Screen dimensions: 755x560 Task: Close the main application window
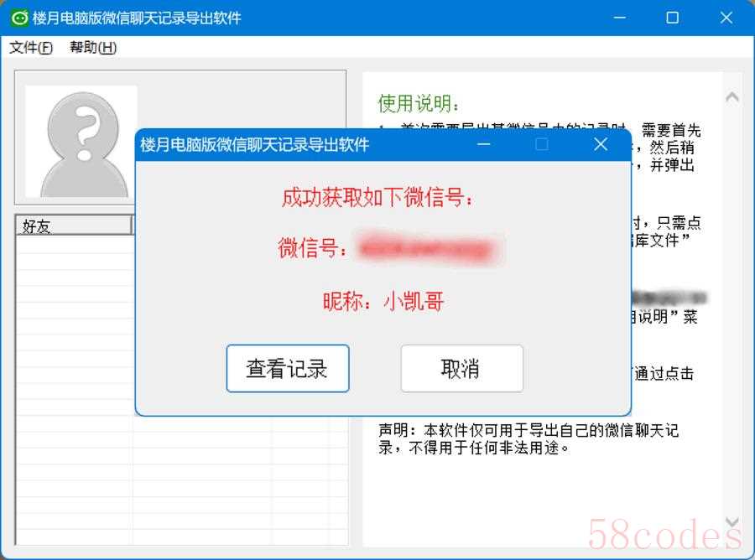click(726, 18)
